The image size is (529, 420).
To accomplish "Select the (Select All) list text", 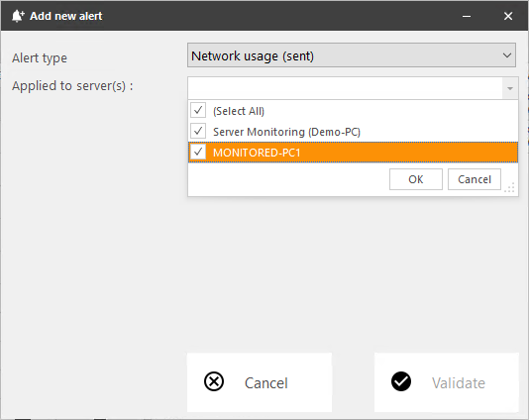I will click(x=239, y=111).
